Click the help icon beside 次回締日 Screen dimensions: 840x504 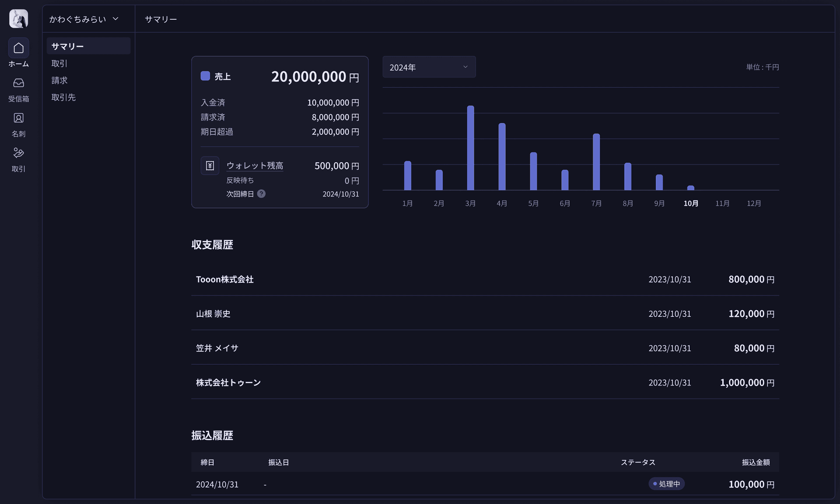261,194
